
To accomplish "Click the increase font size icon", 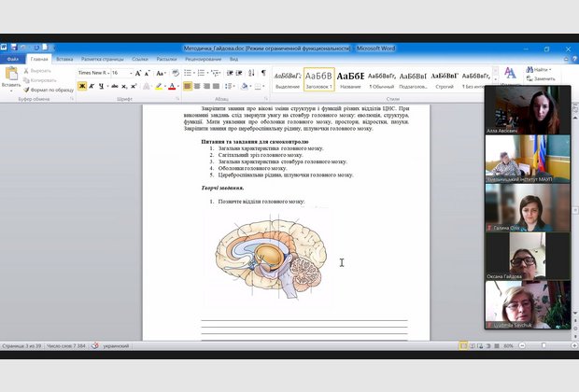I will (x=137, y=73).
